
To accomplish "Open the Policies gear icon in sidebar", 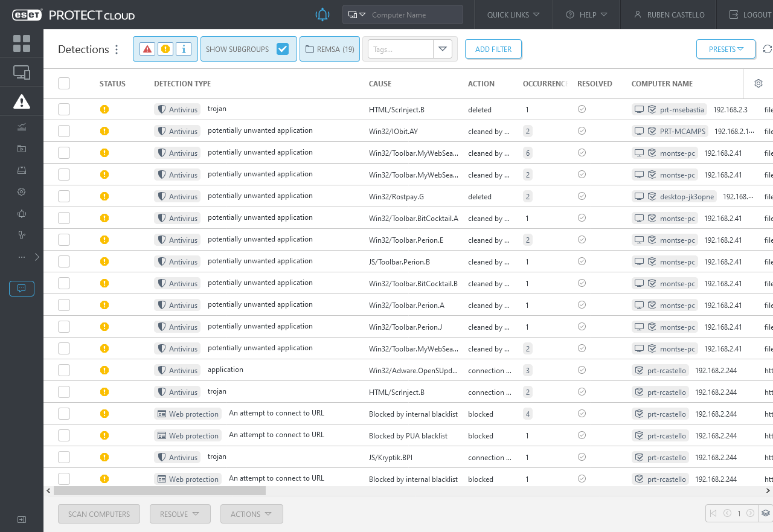I will pyautogui.click(x=22, y=192).
